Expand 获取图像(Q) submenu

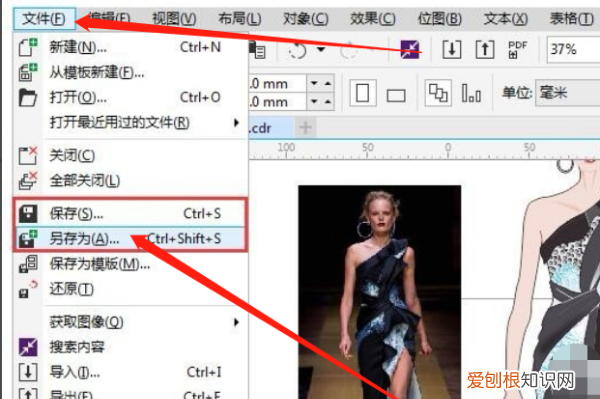[x=130, y=322]
